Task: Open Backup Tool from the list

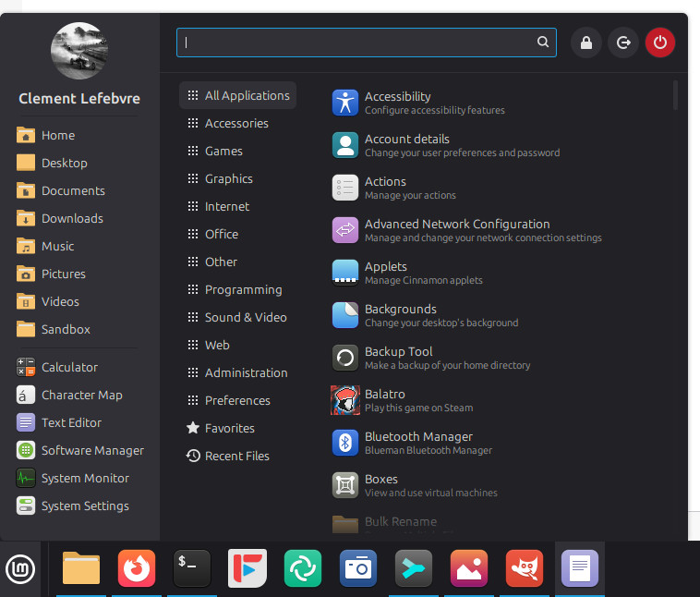Action: tap(398, 358)
